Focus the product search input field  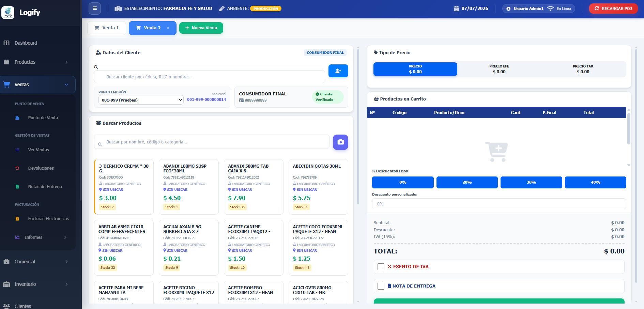click(212, 142)
